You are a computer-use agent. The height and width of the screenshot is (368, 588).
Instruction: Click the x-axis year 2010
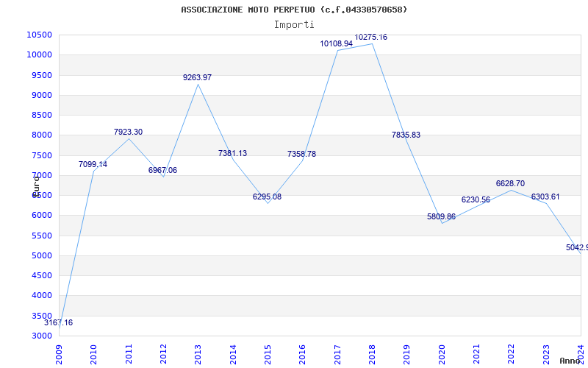(94, 354)
